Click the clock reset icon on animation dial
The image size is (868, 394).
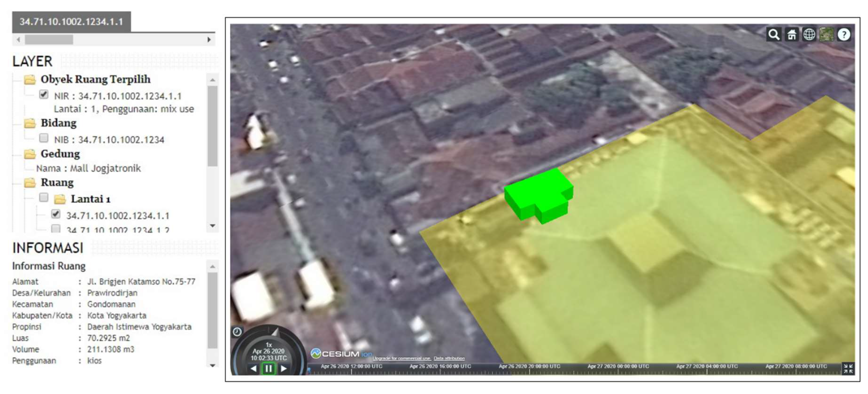(x=237, y=332)
